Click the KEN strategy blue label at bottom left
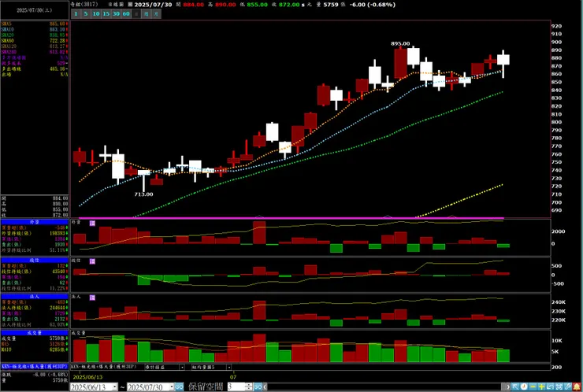 click(x=35, y=366)
